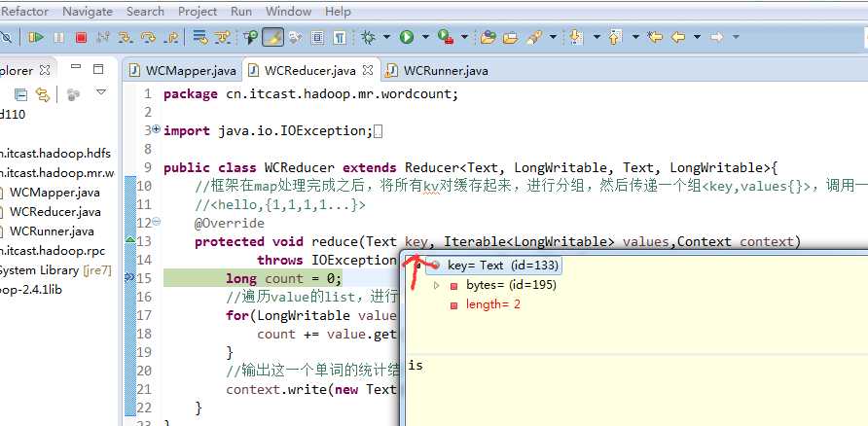Screen dimensions: 868x426
Task: Toggle Skip All Breakpoints
Action: point(6,38)
